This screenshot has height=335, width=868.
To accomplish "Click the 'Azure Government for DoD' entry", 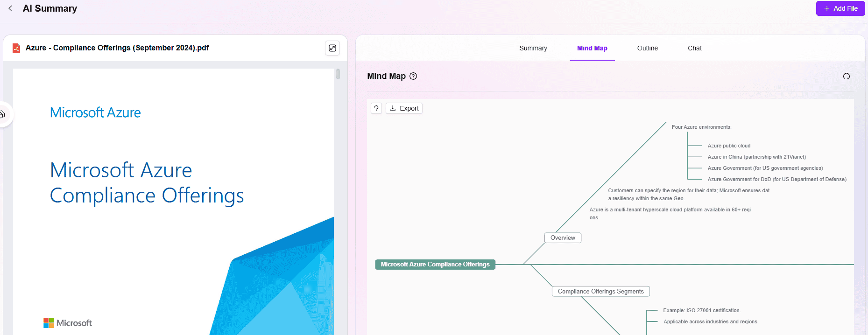I will (x=777, y=179).
